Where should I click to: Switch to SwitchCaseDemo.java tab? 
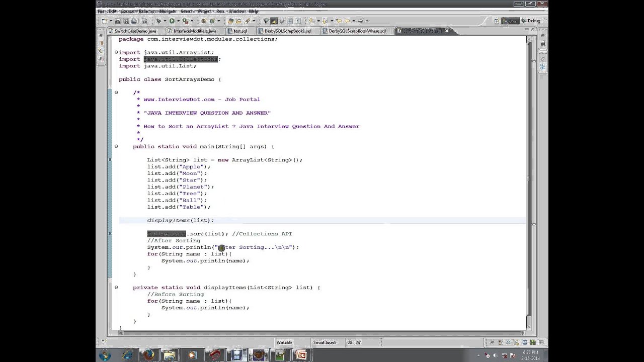(x=135, y=31)
